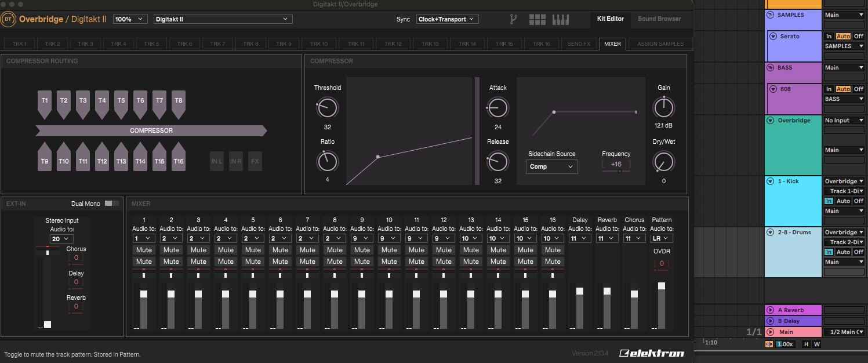Viewport: 868px width, 363px height.
Task: Open the Sound Browser tab
Action: 659,19
